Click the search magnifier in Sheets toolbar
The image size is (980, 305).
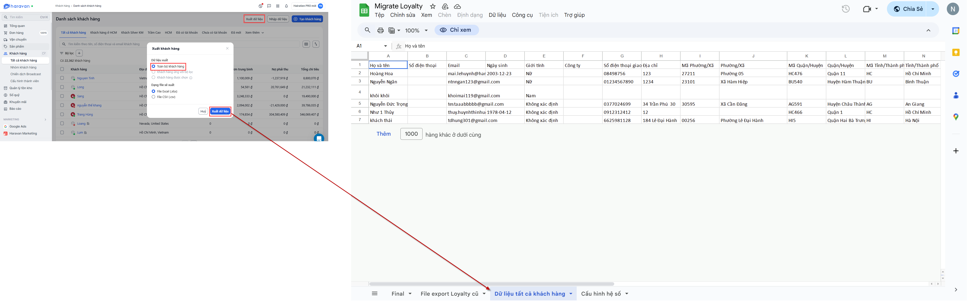[x=367, y=30]
